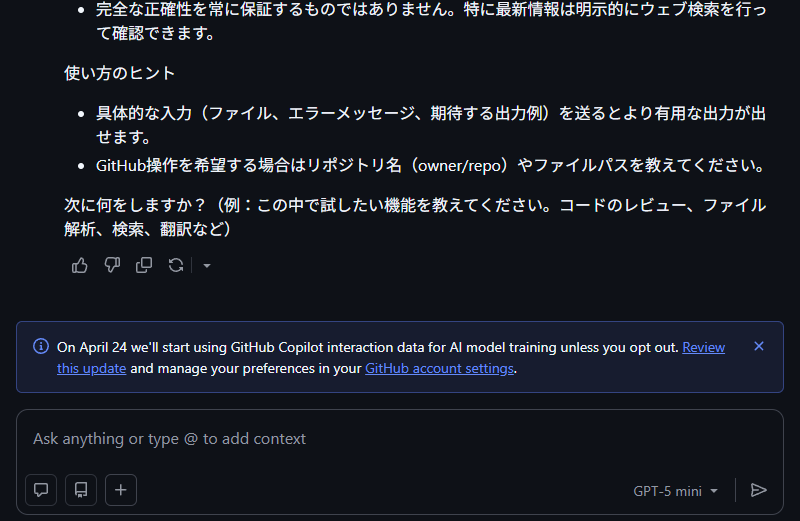Give the response a thumbs up
This screenshot has height=521, width=800.
click(x=80, y=265)
